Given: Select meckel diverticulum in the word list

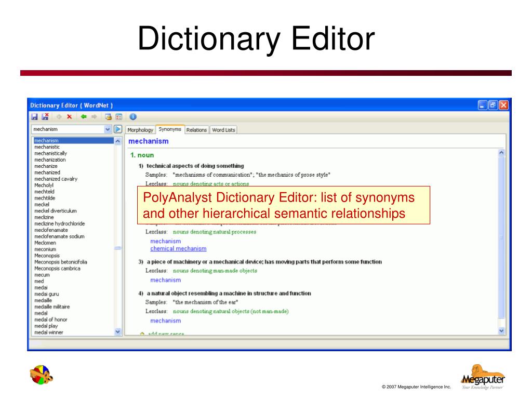Looking at the screenshot, I should pyautogui.click(x=55, y=211).
